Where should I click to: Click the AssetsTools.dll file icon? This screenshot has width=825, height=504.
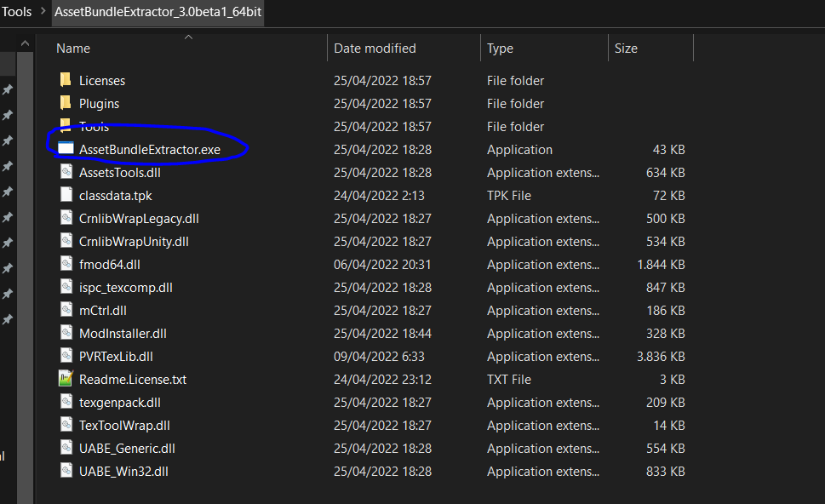[66, 172]
